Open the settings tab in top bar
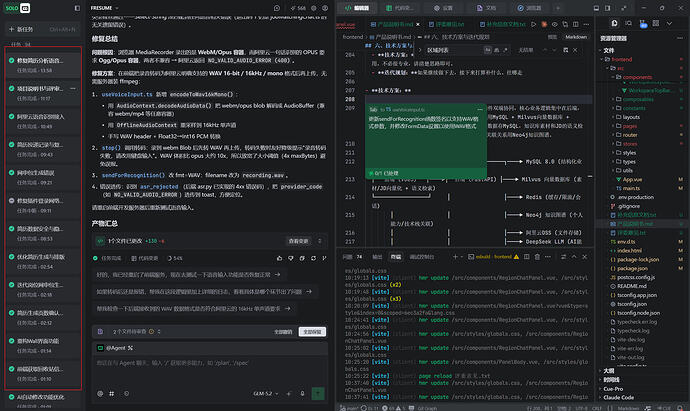 (442, 8)
